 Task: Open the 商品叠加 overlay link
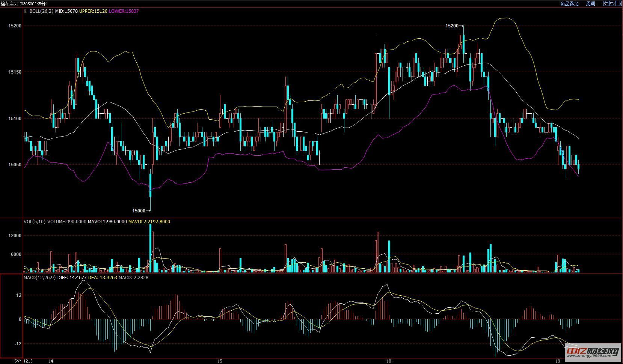pos(569,4)
